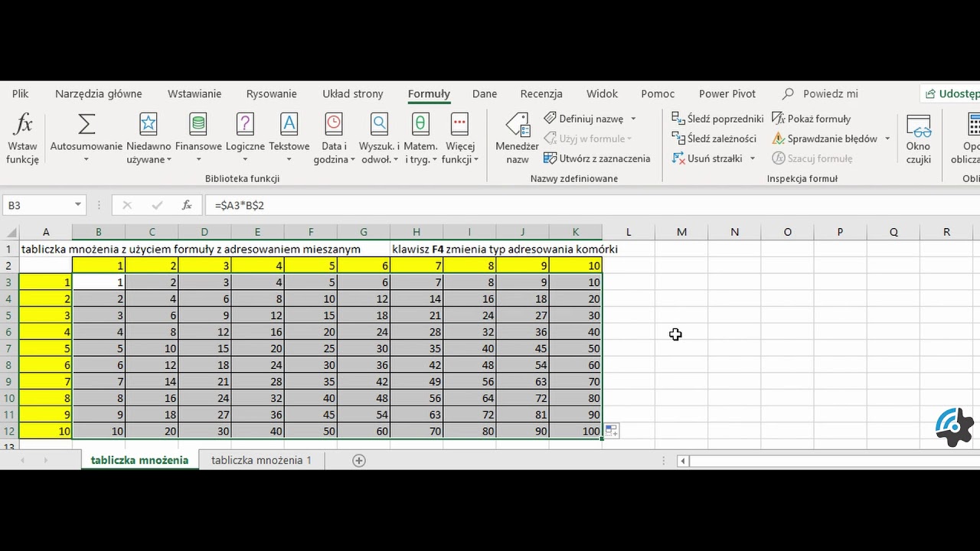Click the Name Box showing B3
The image size is (980, 551).
click(37, 205)
